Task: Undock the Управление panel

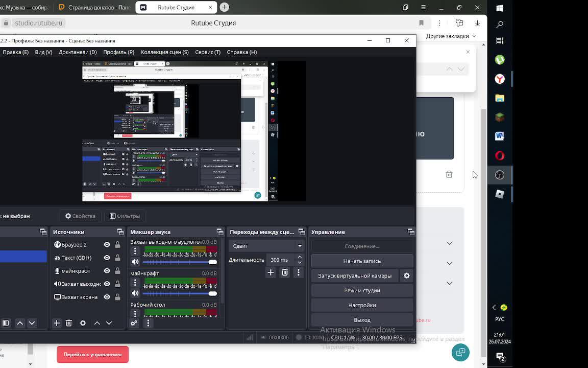Action: point(411,232)
